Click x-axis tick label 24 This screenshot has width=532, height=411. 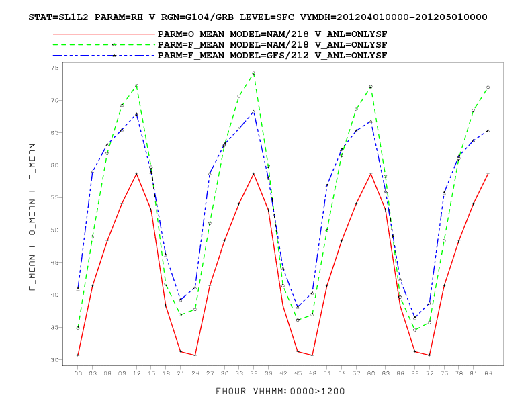(195, 373)
